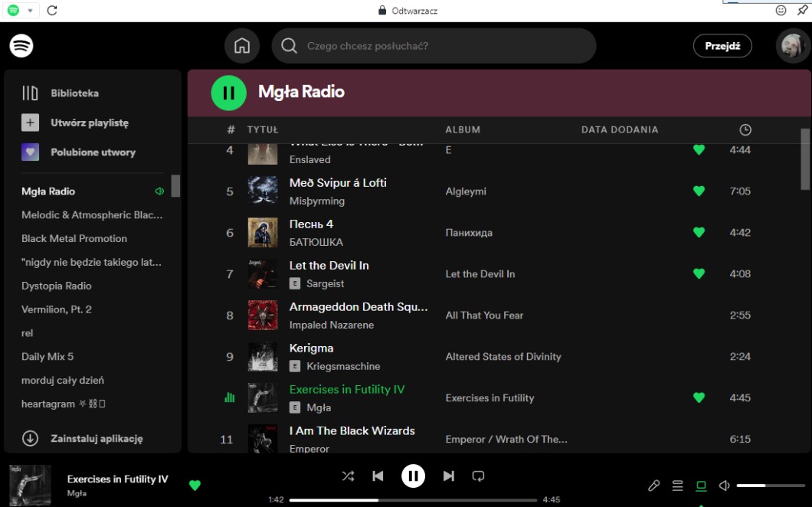Viewport: 812px width, 507px height.
Task: Open the connect to device icon
Action: coord(700,486)
